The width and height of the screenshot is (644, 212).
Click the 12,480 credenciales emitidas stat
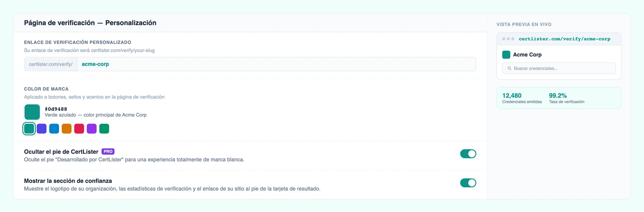[522, 98]
